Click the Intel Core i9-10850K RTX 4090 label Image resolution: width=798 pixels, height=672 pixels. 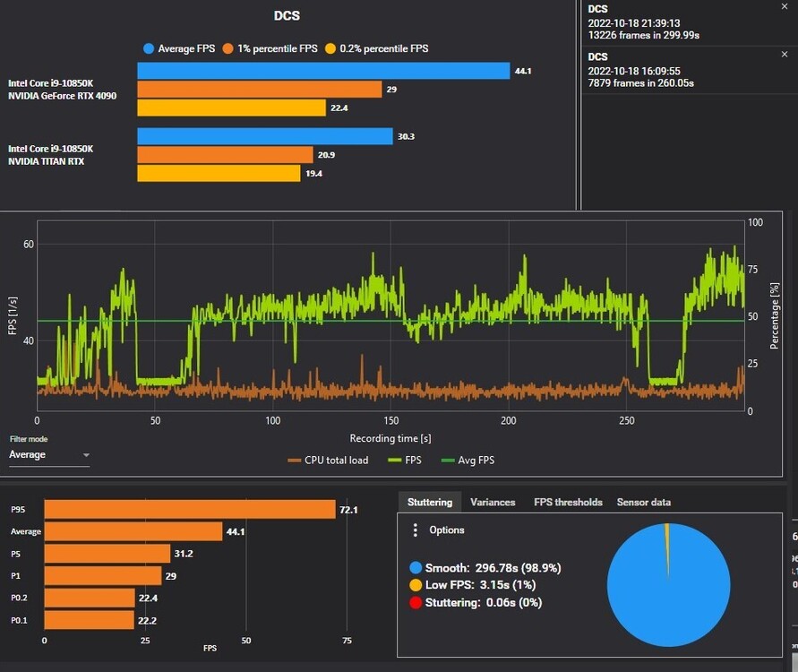(62, 90)
